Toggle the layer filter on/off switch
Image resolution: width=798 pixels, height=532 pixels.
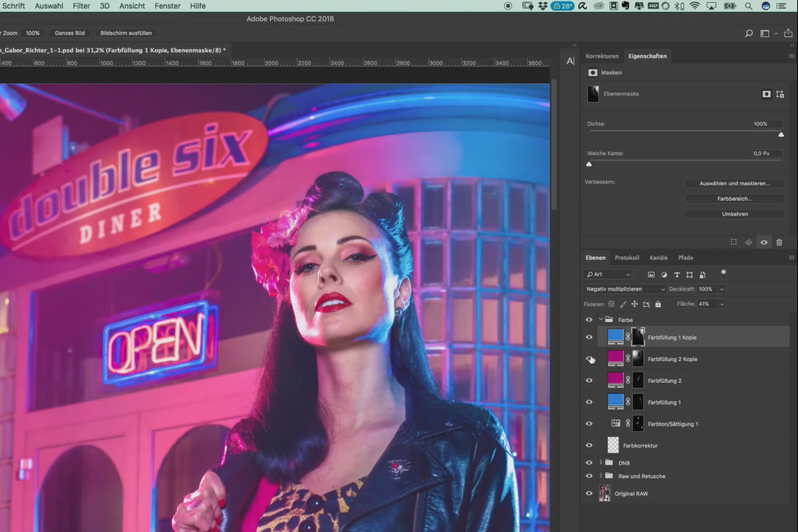(x=724, y=273)
